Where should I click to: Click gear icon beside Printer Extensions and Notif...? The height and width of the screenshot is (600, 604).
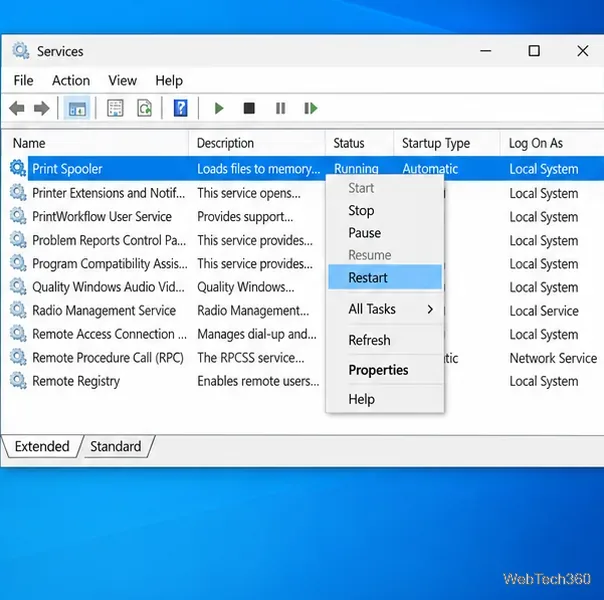click(x=18, y=193)
